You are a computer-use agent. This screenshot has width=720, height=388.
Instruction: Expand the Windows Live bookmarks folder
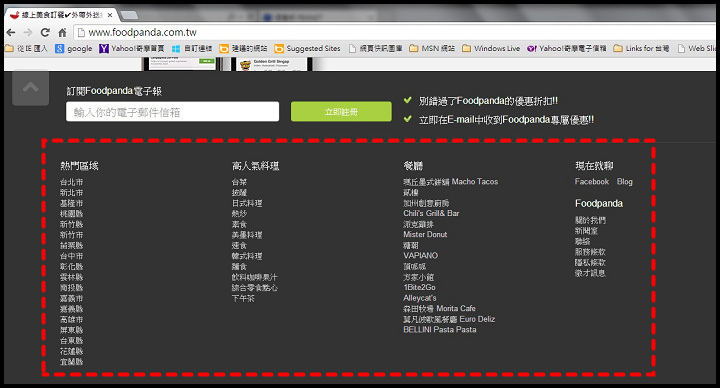click(x=491, y=48)
